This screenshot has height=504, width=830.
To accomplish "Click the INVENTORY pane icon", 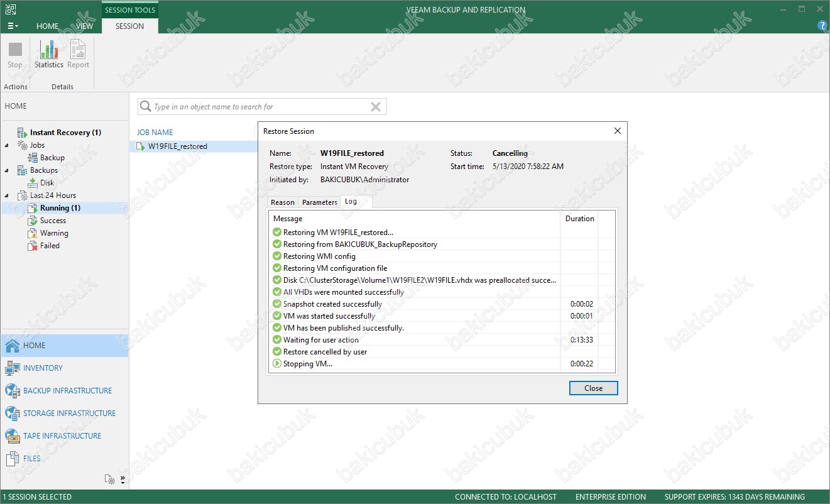I will [x=13, y=368].
